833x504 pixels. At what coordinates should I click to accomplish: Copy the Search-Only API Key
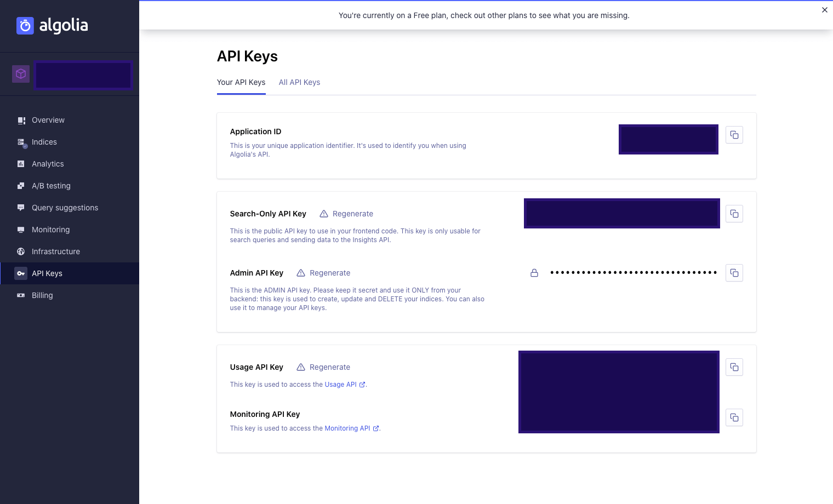point(734,214)
